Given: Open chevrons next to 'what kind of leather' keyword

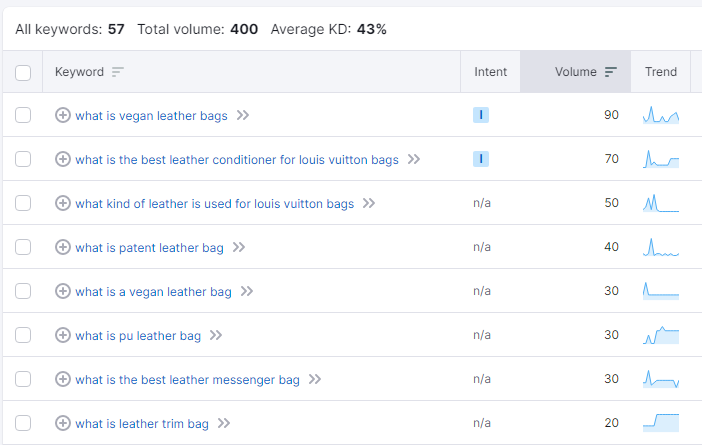Looking at the screenshot, I should point(369,203).
